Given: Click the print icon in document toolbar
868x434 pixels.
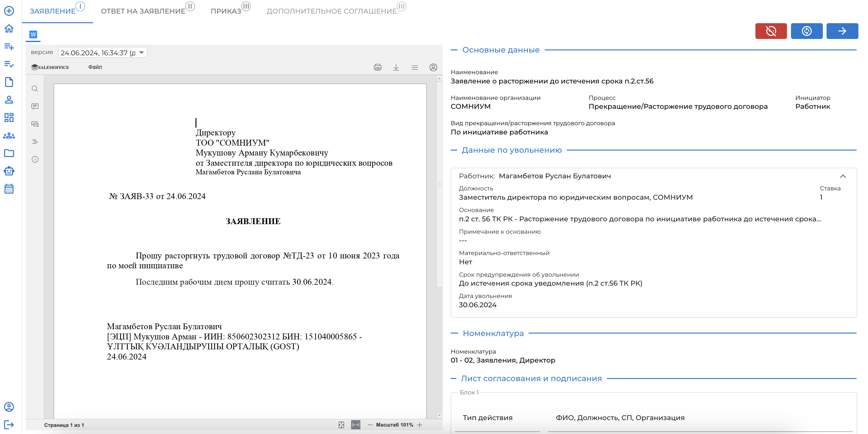Looking at the screenshot, I should (x=377, y=67).
